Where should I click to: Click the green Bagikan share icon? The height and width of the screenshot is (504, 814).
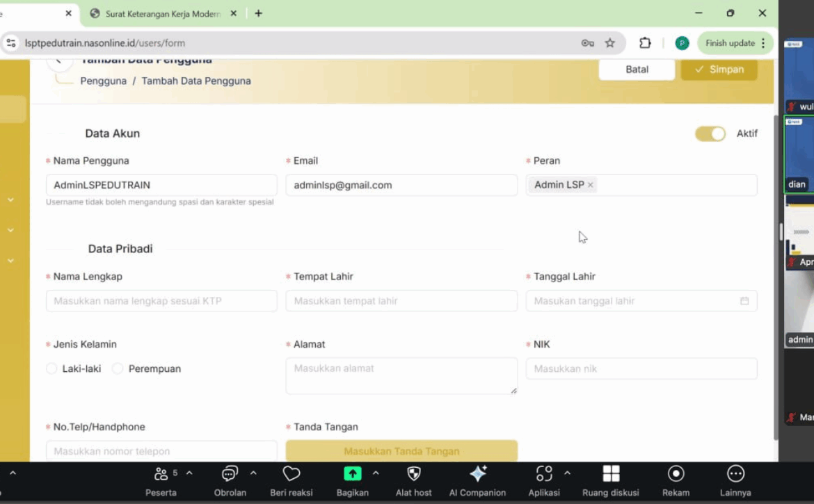pyautogui.click(x=353, y=474)
